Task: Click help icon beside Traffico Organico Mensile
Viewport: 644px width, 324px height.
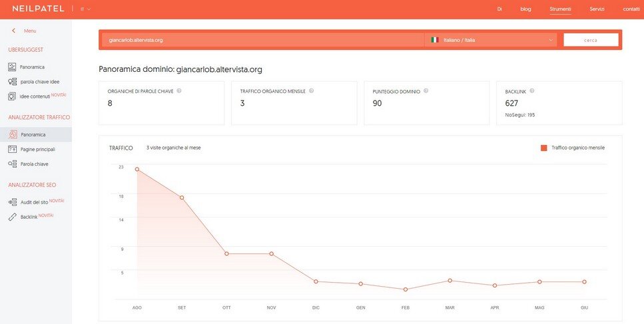Action: tap(312, 91)
